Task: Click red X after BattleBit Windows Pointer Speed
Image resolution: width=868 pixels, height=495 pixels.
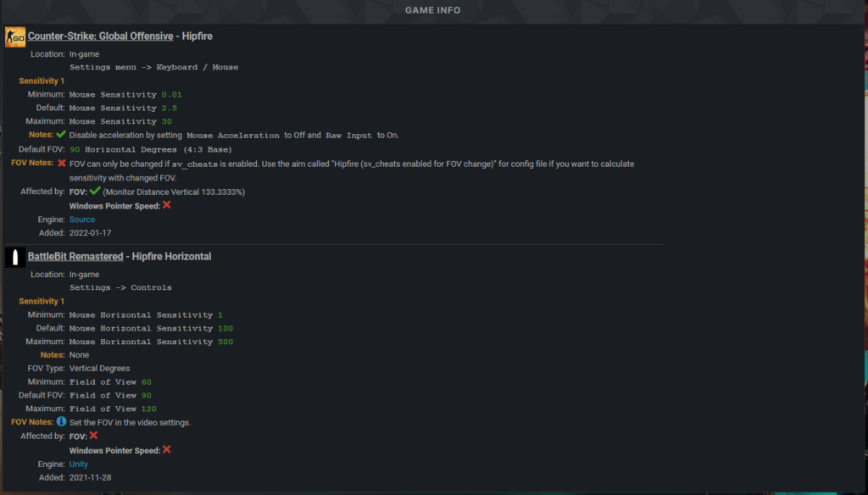Action: click(x=167, y=449)
